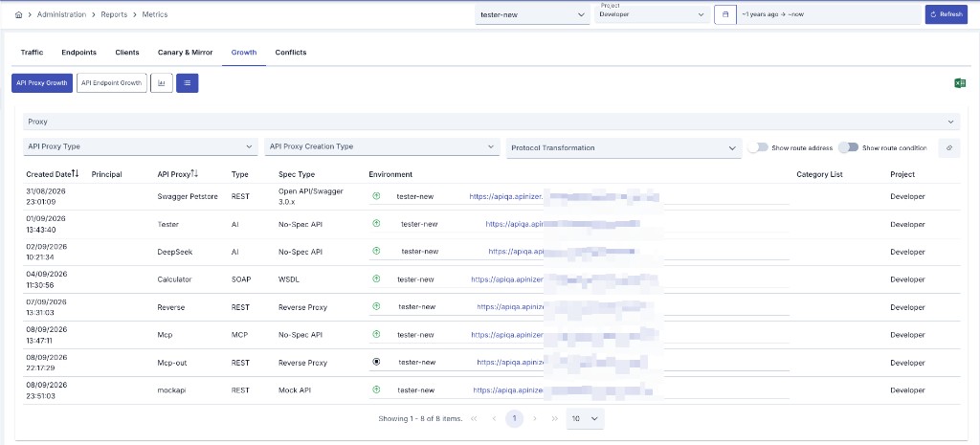This screenshot has height=445, width=980.
Task: Click the Spec Type column header
Action: point(297,174)
